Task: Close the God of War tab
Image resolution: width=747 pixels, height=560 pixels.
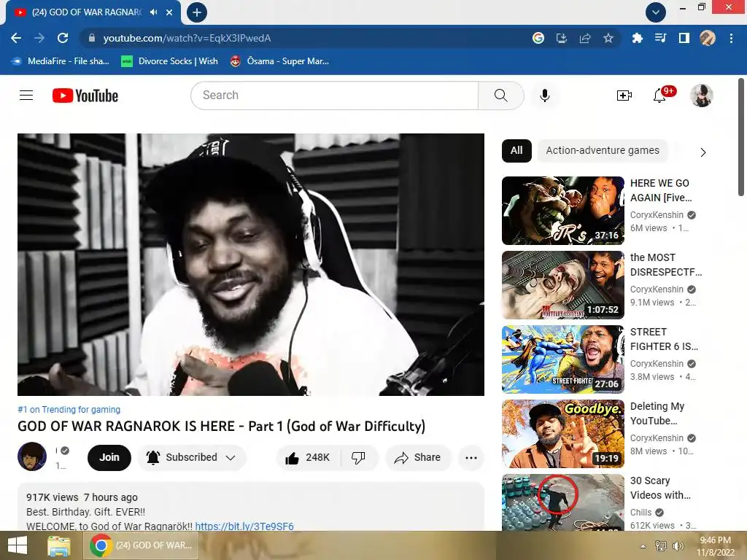Action: pyautogui.click(x=169, y=12)
